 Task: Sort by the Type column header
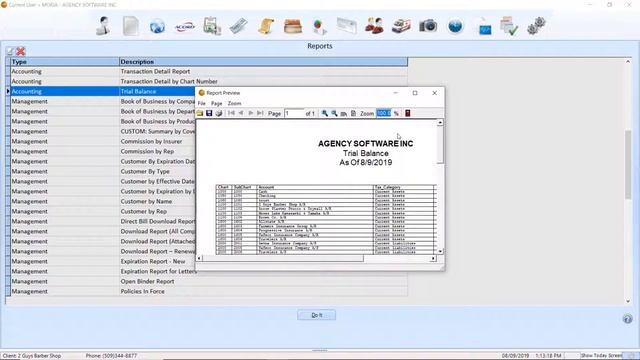click(x=65, y=62)
